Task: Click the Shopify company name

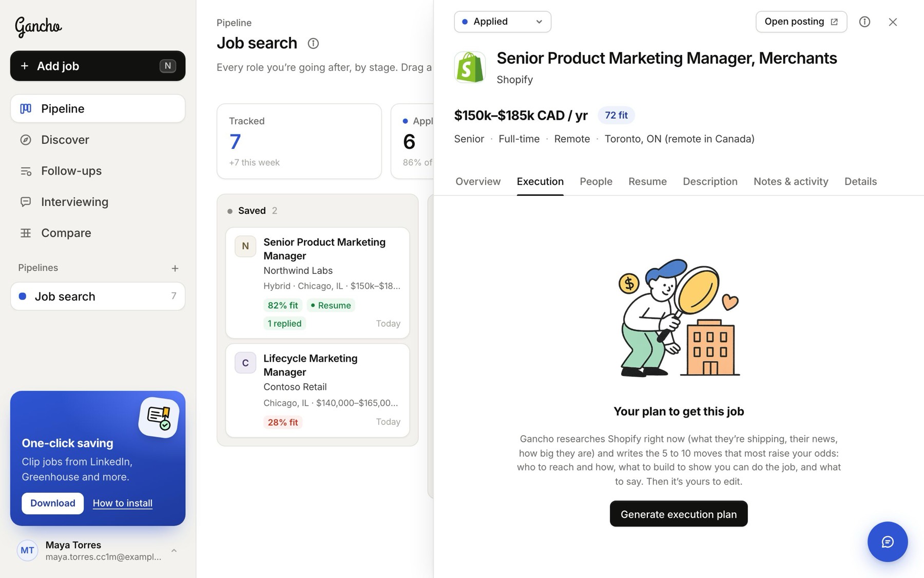Action: [x=515, y=80]
